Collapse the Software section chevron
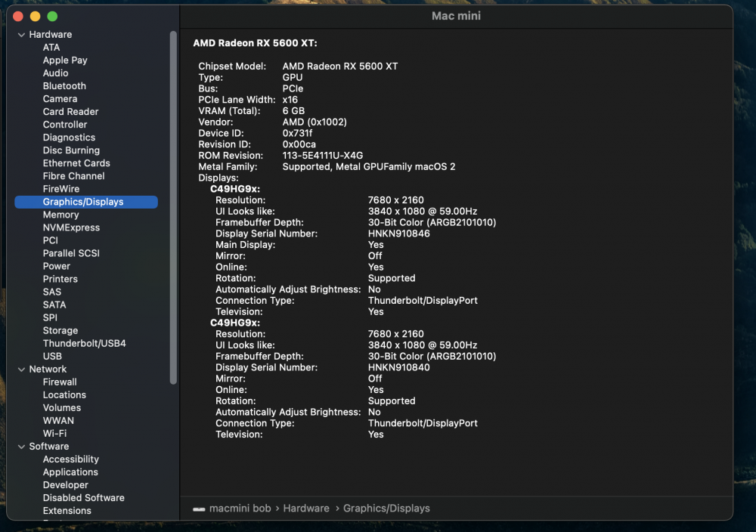756x532 pixels. click(21, 447)
